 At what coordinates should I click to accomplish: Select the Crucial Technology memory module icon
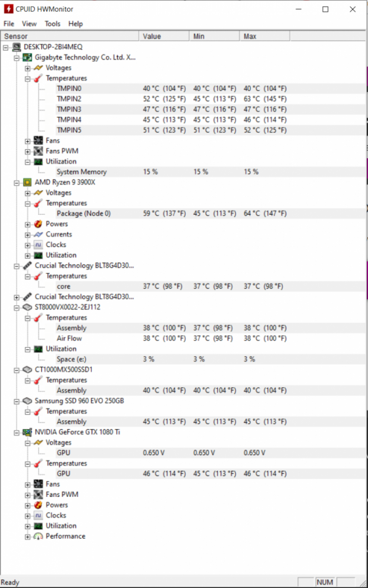coord(26,265)
